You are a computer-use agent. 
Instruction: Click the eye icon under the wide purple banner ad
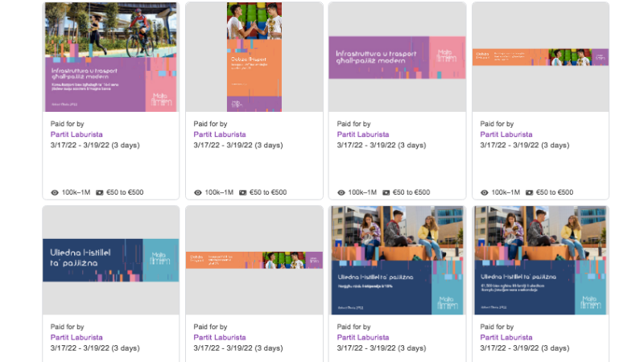point(341,193)
